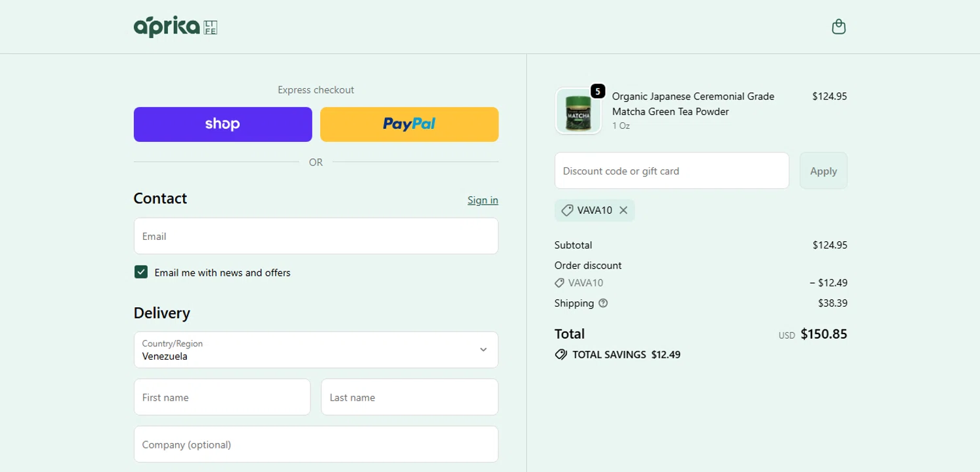Uncheck Email me with news and offers
This screenshot has height=472, width=980.
(x=140, y=272)
